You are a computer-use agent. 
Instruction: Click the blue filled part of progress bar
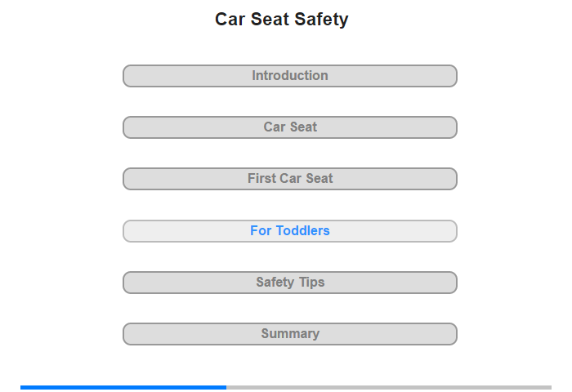click(123, 387)
